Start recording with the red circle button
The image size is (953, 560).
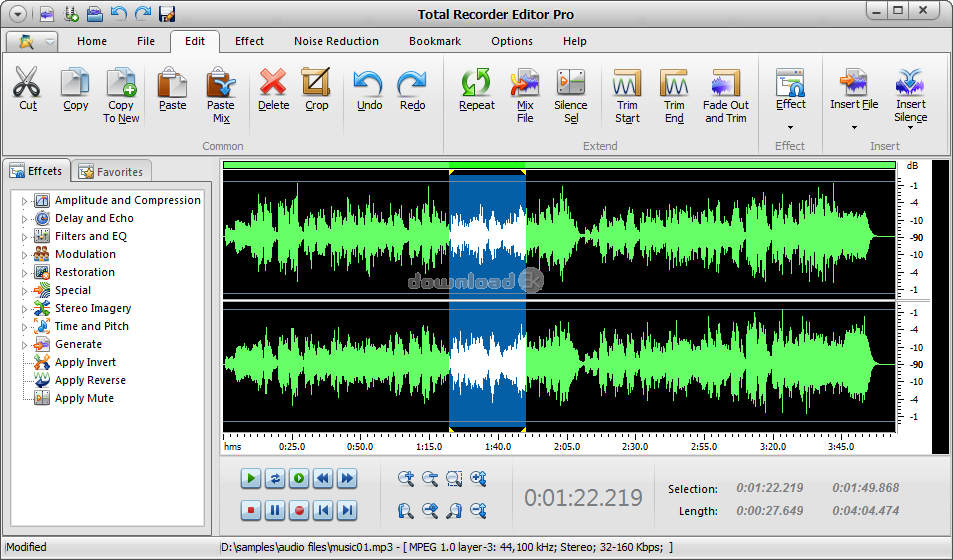pos(298,510)
